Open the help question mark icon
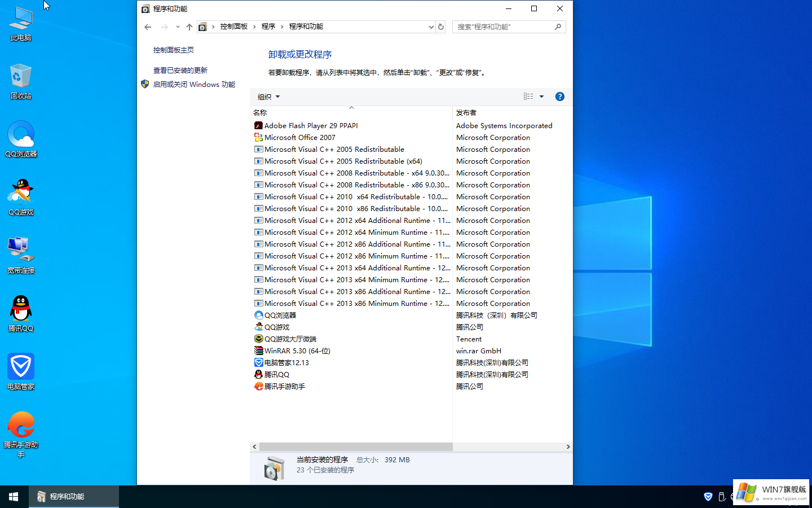The height and width of the screenshot is (508, 812). [559, 97]
